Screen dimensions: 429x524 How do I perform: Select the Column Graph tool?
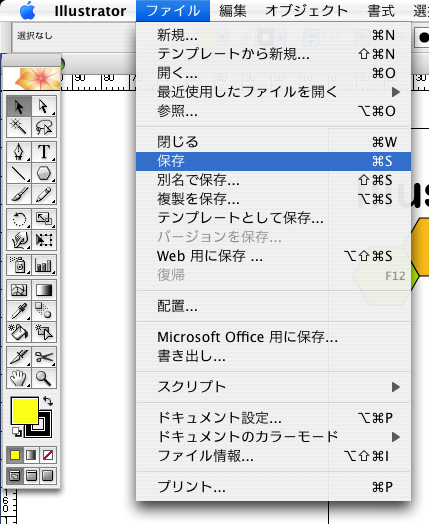point(44,265)
